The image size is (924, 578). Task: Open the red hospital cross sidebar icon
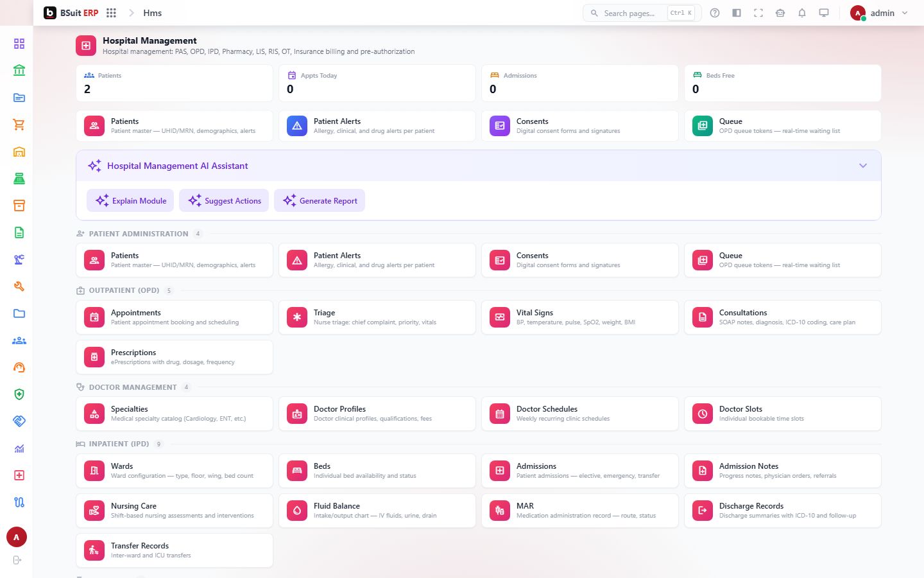click(x=19, y=475)
